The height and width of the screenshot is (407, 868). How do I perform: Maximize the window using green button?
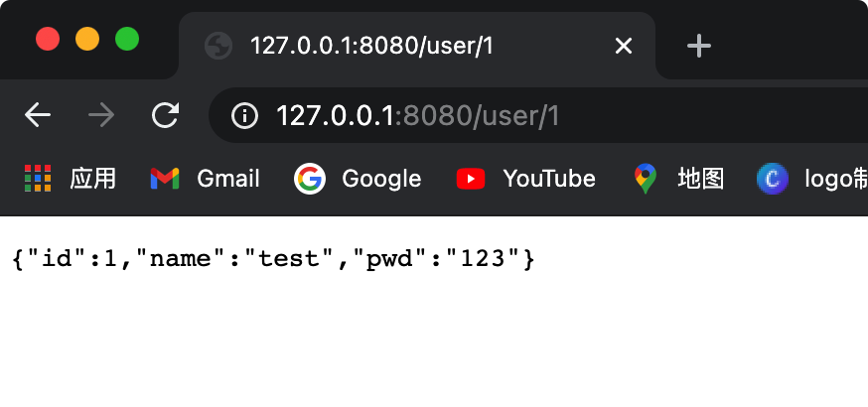127,39
